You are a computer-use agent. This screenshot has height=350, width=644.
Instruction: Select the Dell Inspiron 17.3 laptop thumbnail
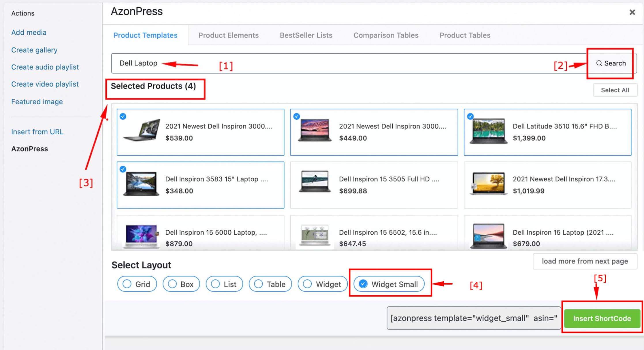488,184
